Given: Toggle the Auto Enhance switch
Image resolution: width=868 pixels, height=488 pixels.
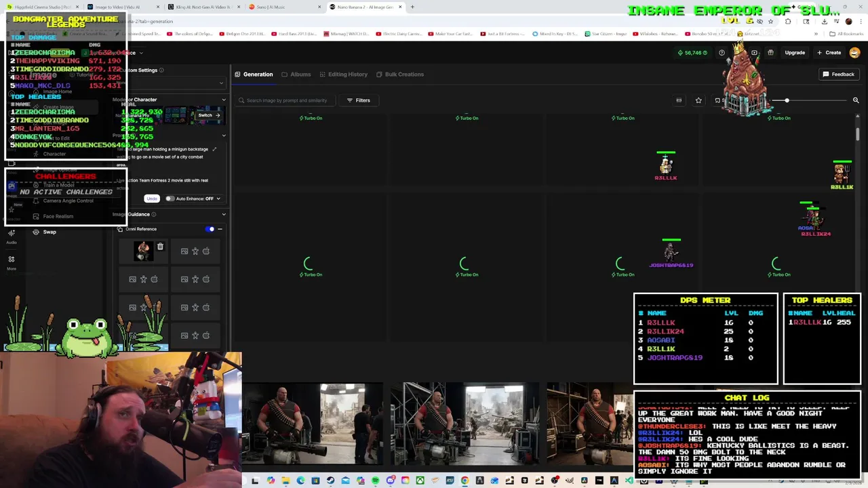Looking at the screenshot, I should pos(170,199).
